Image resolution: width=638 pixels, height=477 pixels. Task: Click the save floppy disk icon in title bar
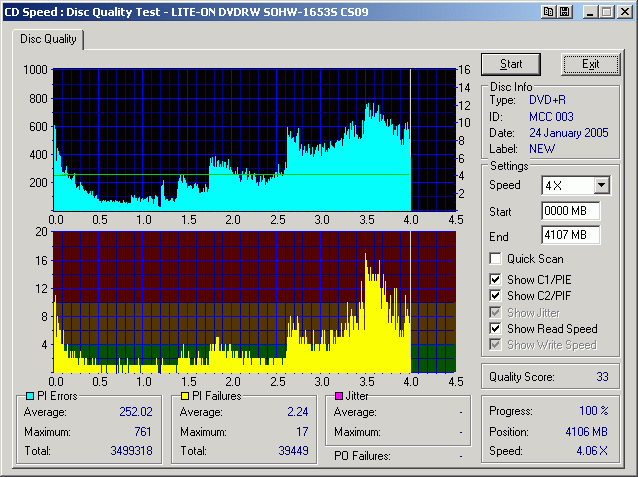[x=564, y=12]
